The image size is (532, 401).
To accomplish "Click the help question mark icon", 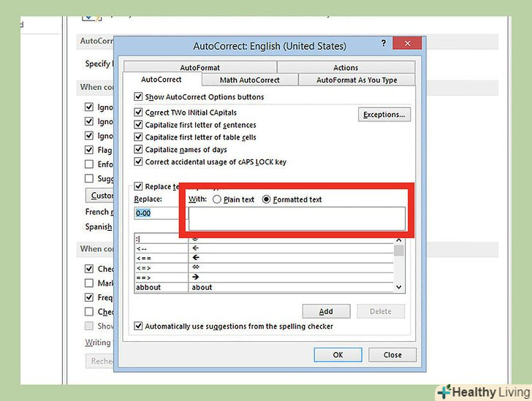I will 384,43.
